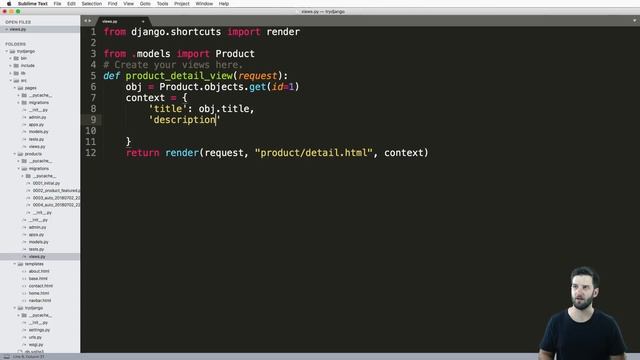Click product_detail_view function name
The image size is (640, 360).
[179, 76]
